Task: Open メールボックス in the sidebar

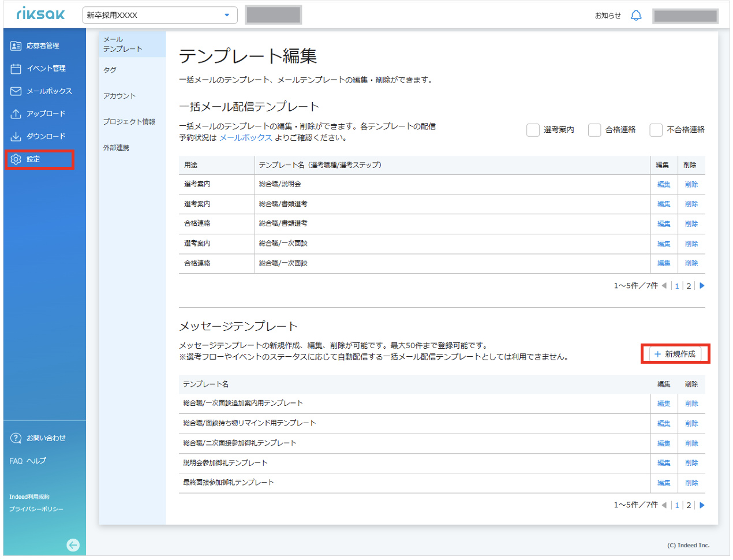Action: coord(50,91)
